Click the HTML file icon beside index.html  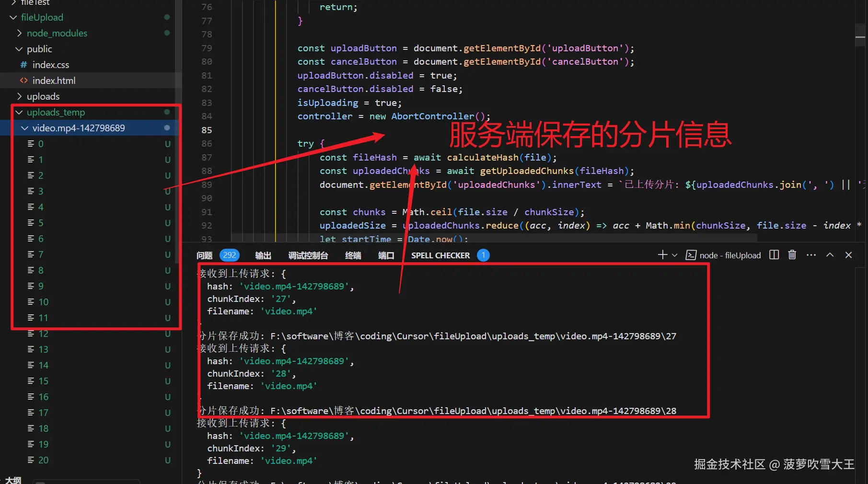coord(24,81)
